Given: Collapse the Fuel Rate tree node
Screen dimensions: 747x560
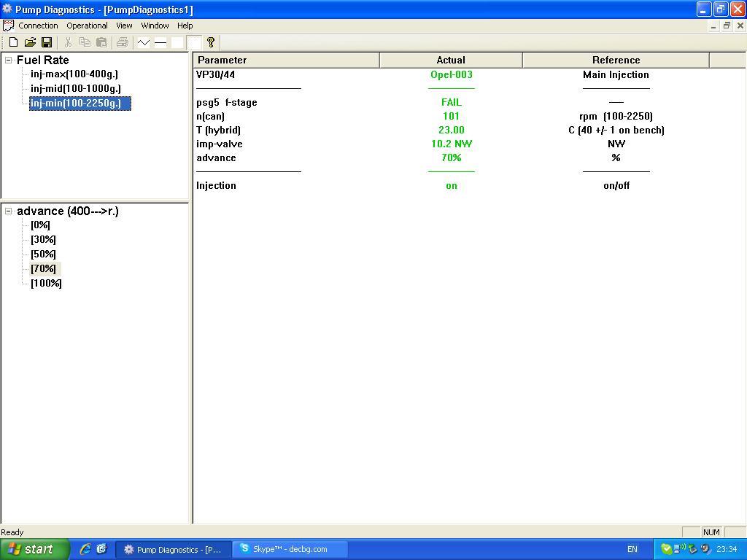Looking at the screenshot, I should (x=9, y=61).
